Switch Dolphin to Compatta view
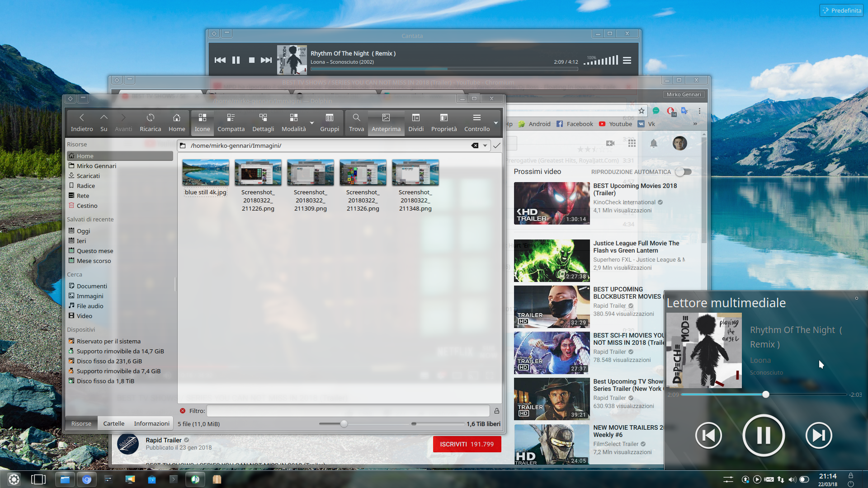 (x=231, y=122)
